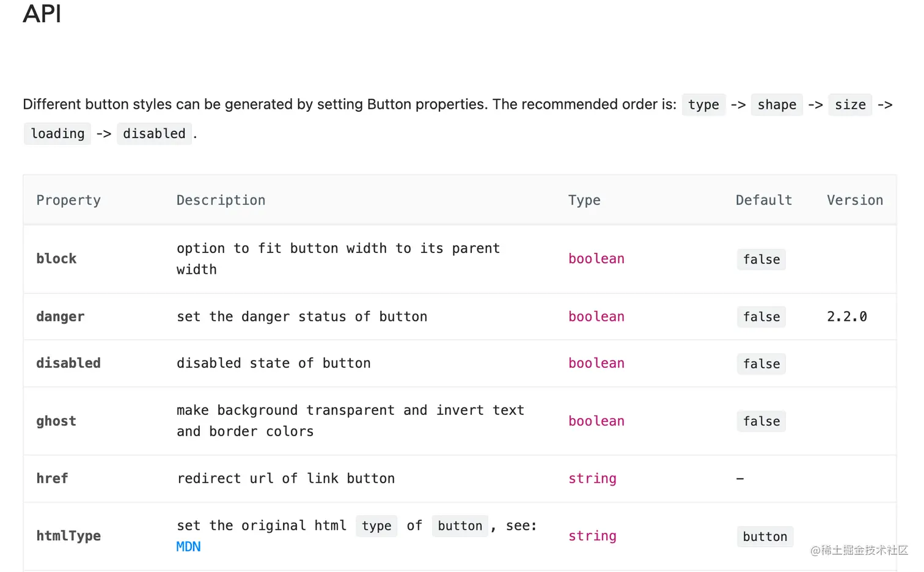This screenshot has height=572, width=924.
Task: Click the 'button' default value tag
Action: tap(765, 537)
